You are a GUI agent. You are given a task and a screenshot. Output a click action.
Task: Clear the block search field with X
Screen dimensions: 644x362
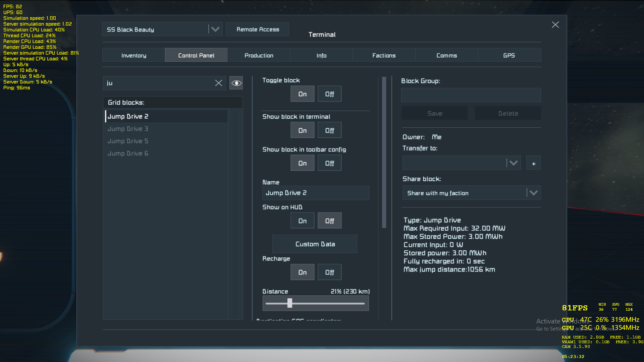pos(218,83)
